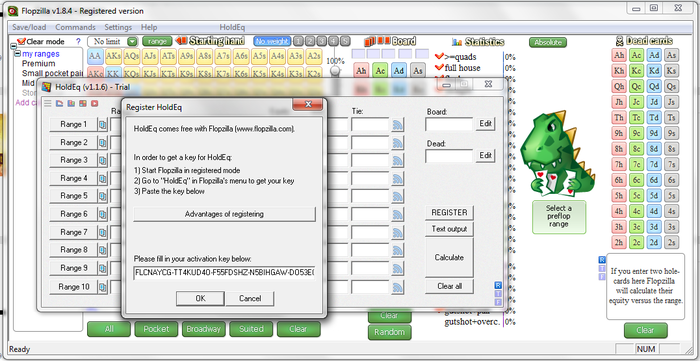Toggle weight group 2 button
Image resolution: width=700 pixels, height=361 pixels.
pyautogui.click(x=310, y=41)
